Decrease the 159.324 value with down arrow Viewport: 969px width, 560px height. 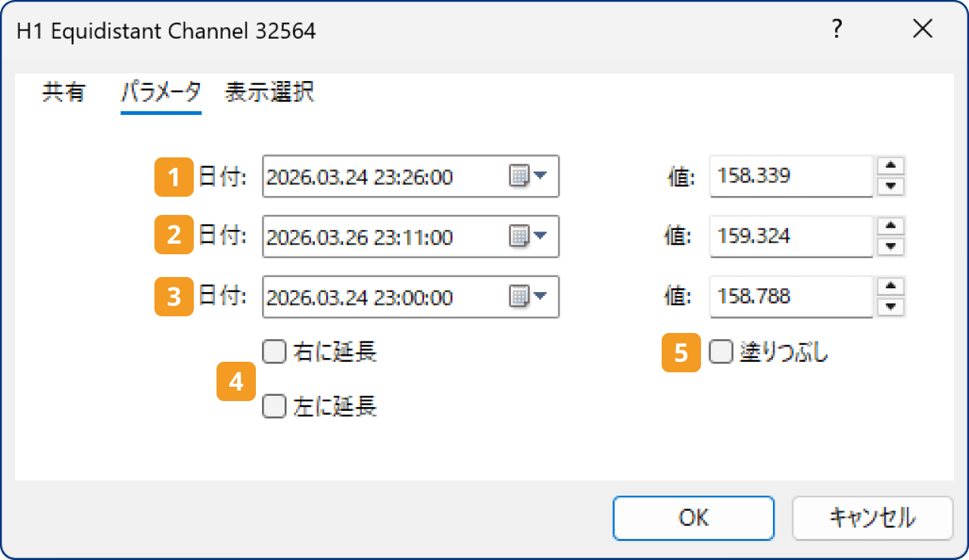coord(891,246)
